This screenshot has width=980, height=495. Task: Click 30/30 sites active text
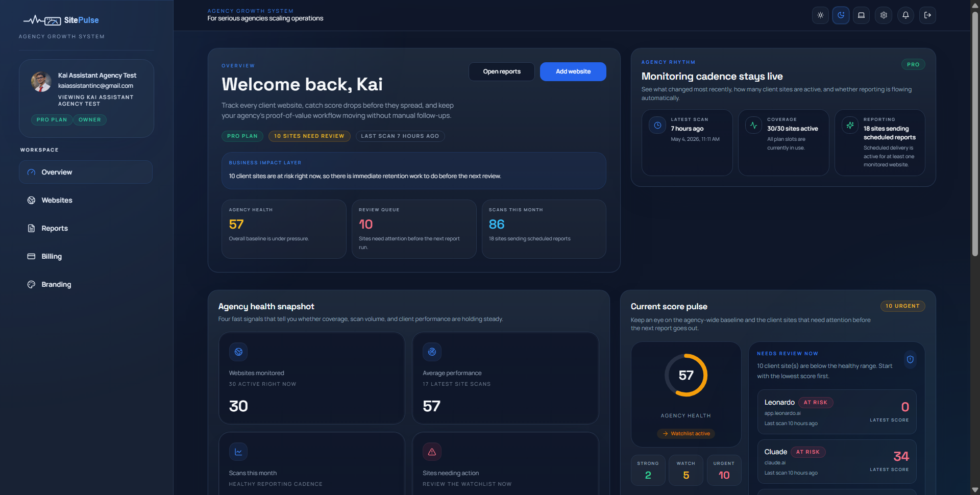coord(792,129)
